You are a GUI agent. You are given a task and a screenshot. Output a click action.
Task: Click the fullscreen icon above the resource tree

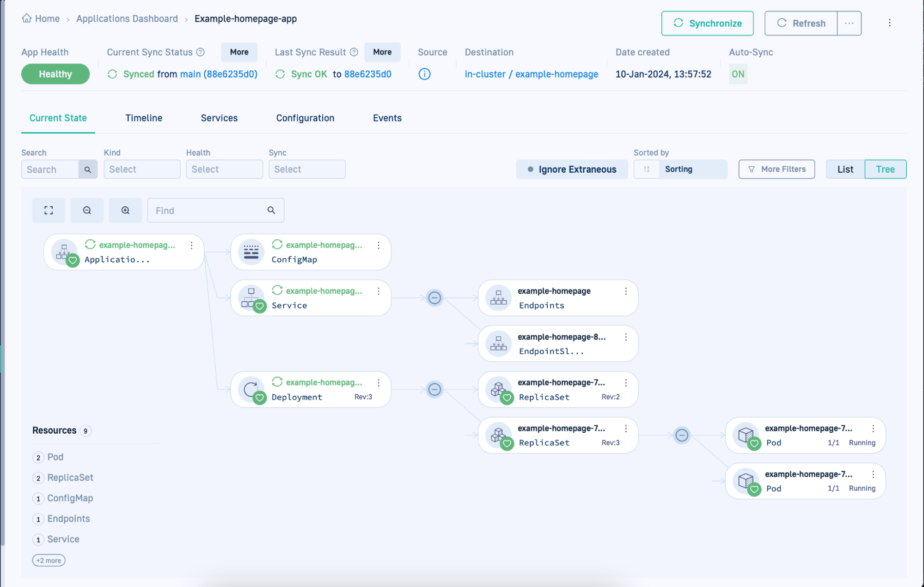tap(48, 210)
